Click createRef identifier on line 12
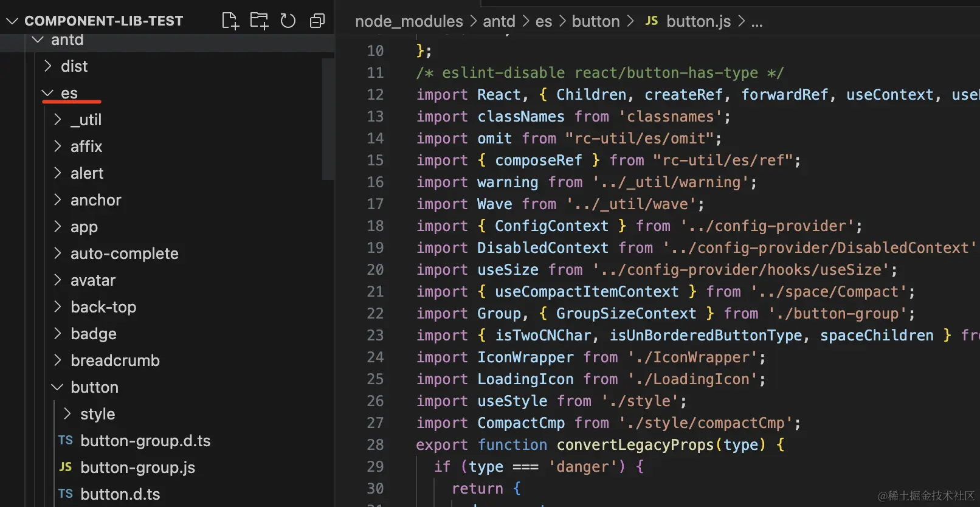Image resolution: width=980 pixels, height=507 pixels. 683,95
